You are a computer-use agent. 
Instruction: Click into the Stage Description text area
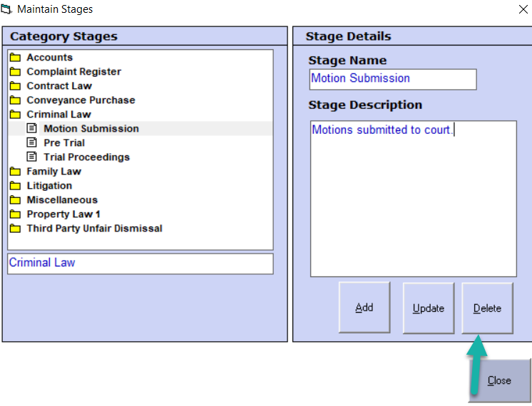(x=413, y=199)
